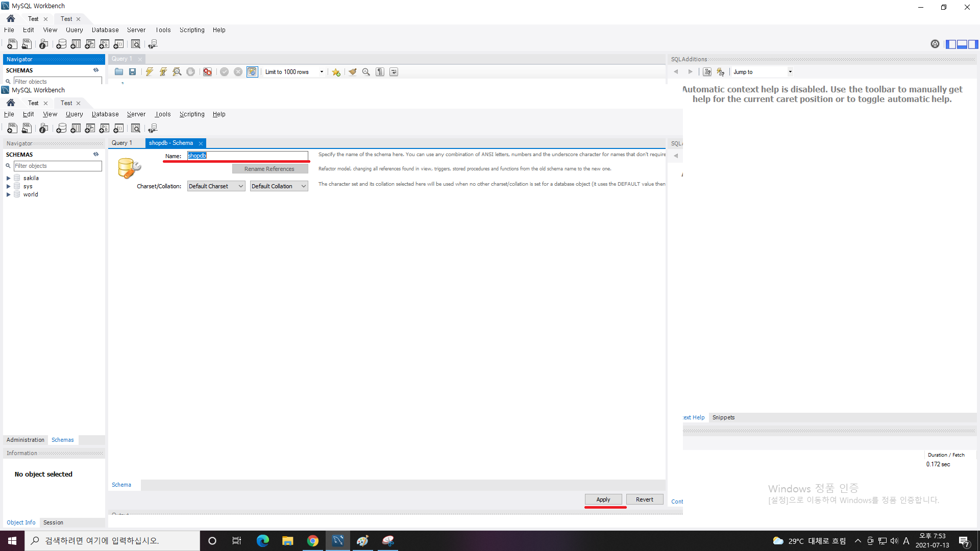This screenshot has width=980, height=551.
Task: Click the Save script floppy disk icon
Action: [132, 72]
